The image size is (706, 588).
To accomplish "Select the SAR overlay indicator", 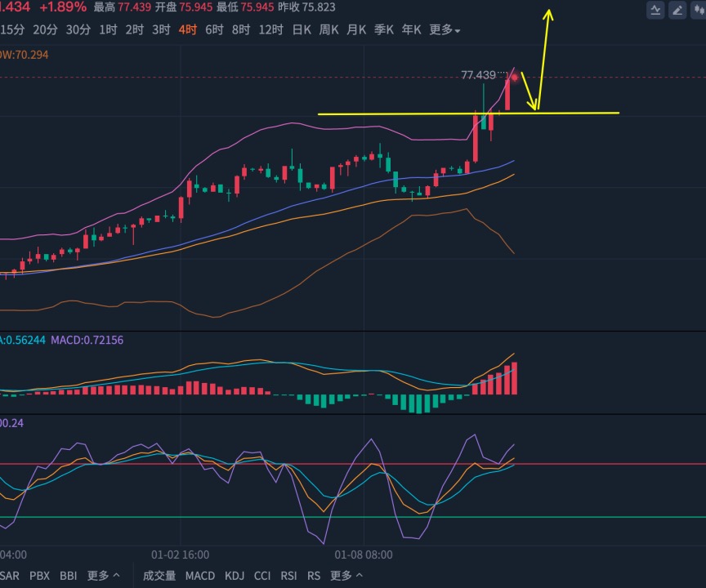I will pyautogui.click(x=10, y=576).
